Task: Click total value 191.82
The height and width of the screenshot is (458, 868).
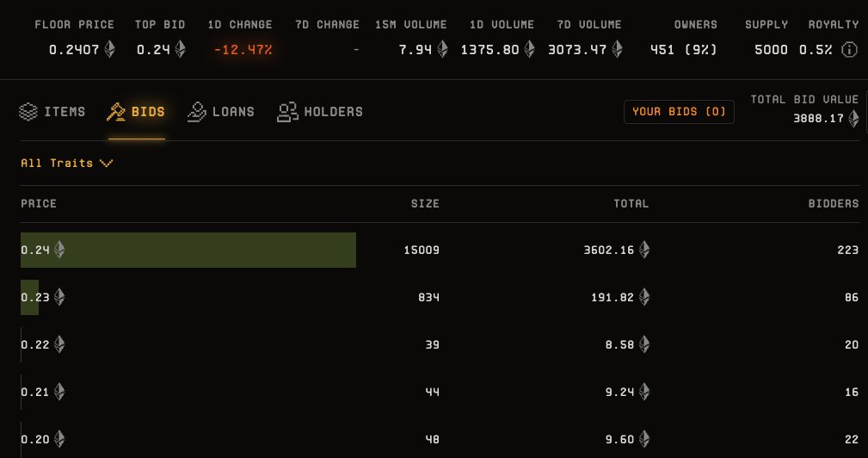Action: tap(613, 297)
